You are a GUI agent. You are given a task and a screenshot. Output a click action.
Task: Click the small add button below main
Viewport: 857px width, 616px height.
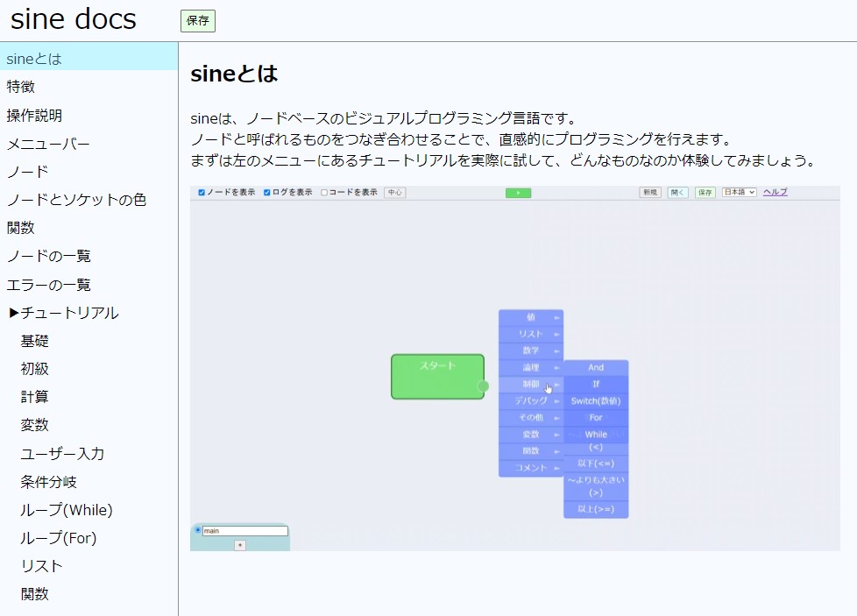click(x=240, y=545)
